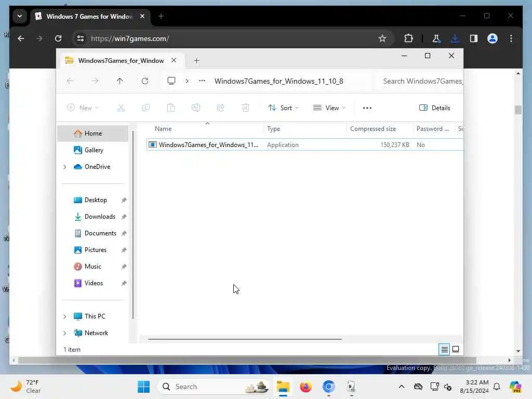The image size is (532, 399).
Task: Select the Windows7Games_for_Windows_11 application file
Action: point(305,145)
